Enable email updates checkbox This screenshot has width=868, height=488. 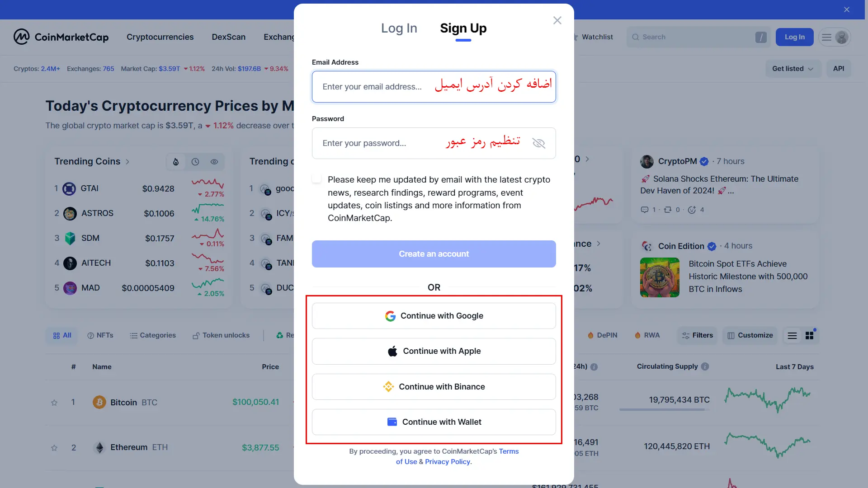316,179
